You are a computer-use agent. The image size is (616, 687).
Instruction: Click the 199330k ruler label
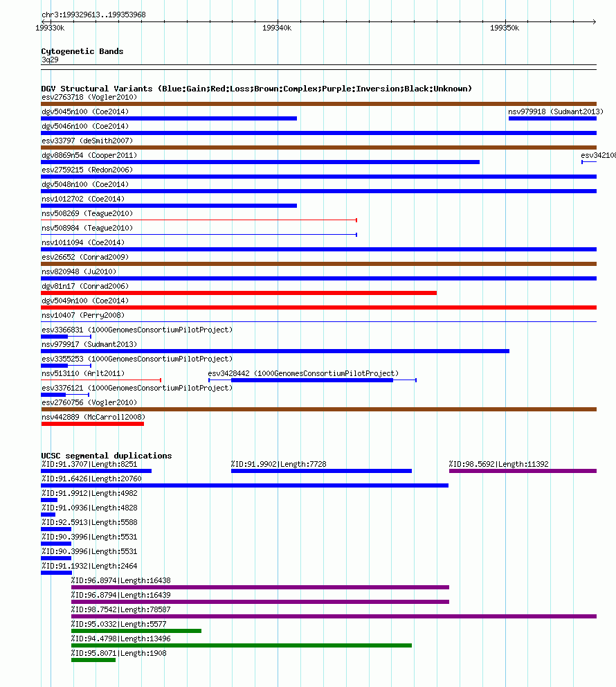tap(50, 28)
